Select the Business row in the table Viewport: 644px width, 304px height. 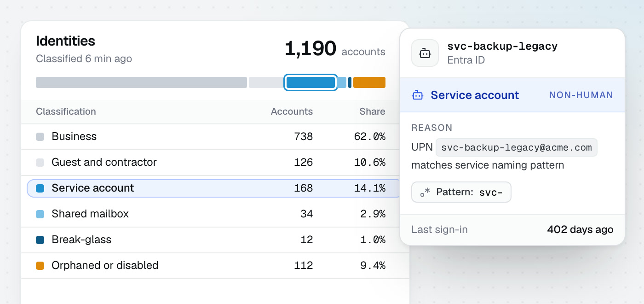215,137
